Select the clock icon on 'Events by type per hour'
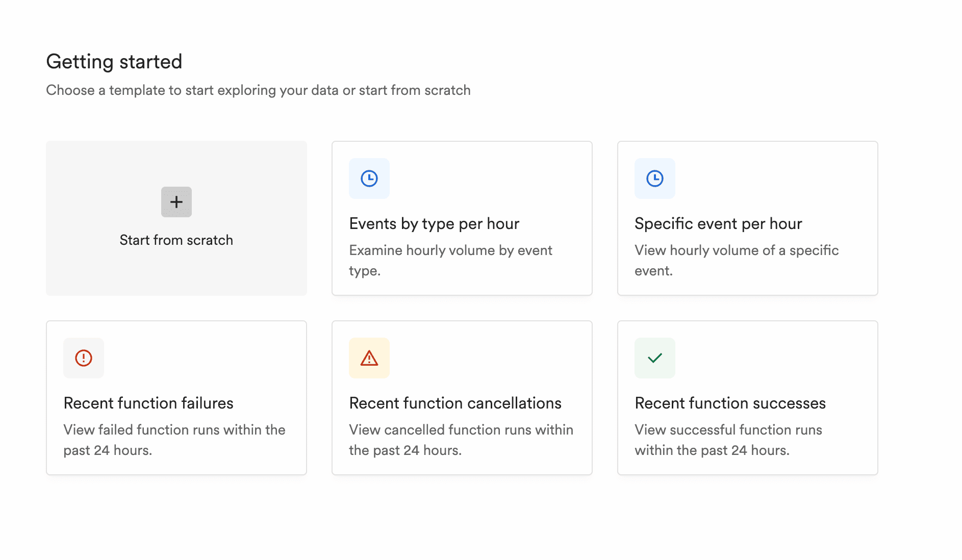 369,179
